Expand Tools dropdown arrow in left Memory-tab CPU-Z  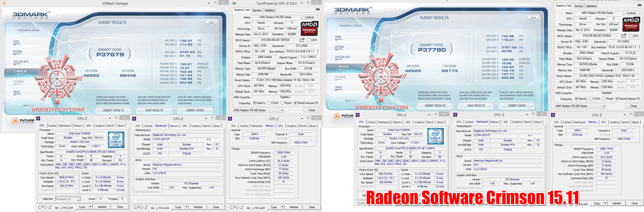pos(282,207)
